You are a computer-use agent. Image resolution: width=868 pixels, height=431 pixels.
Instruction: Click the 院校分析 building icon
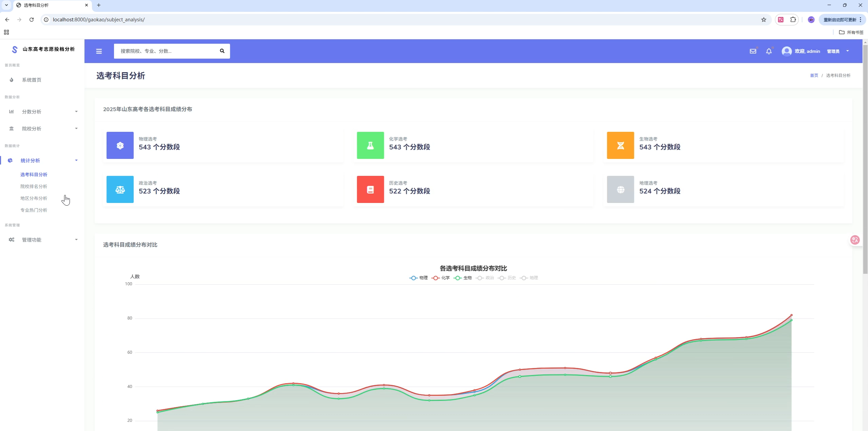(12, 128)
